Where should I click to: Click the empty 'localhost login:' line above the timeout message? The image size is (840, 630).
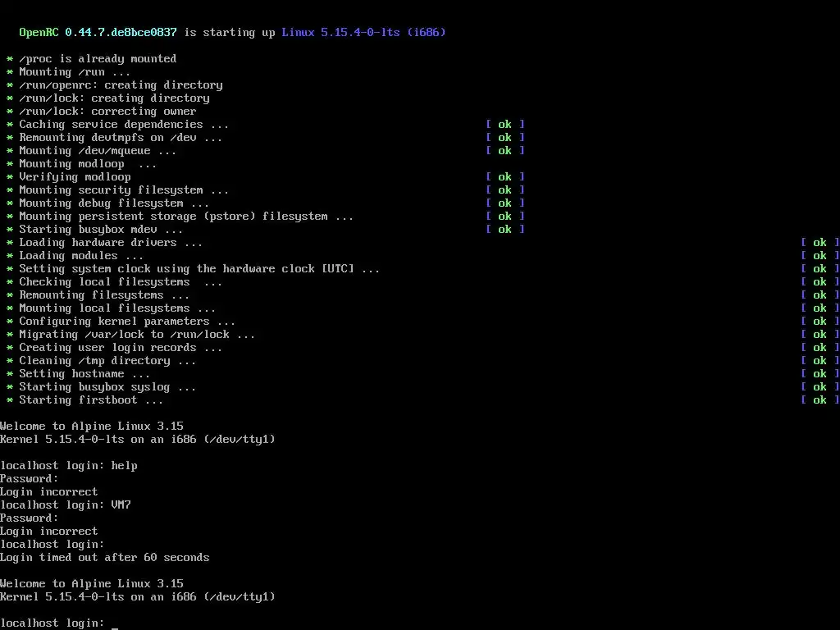click(52, 545)
